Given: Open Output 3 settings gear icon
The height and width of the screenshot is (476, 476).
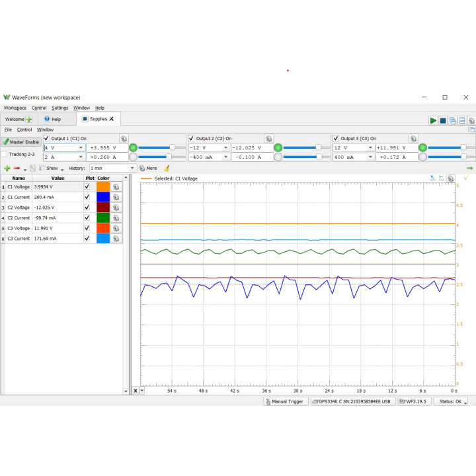Looking at the screenshot, I should pos(413,138).
